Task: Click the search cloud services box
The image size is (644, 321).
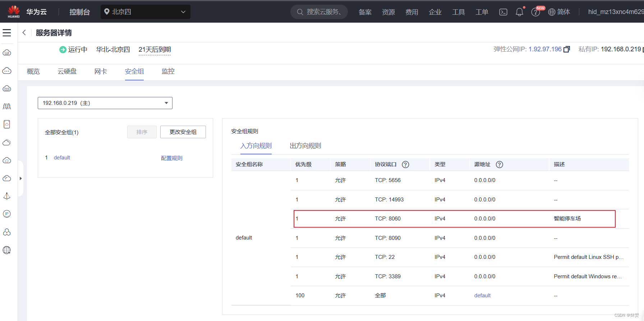Action: coord(319,12)
